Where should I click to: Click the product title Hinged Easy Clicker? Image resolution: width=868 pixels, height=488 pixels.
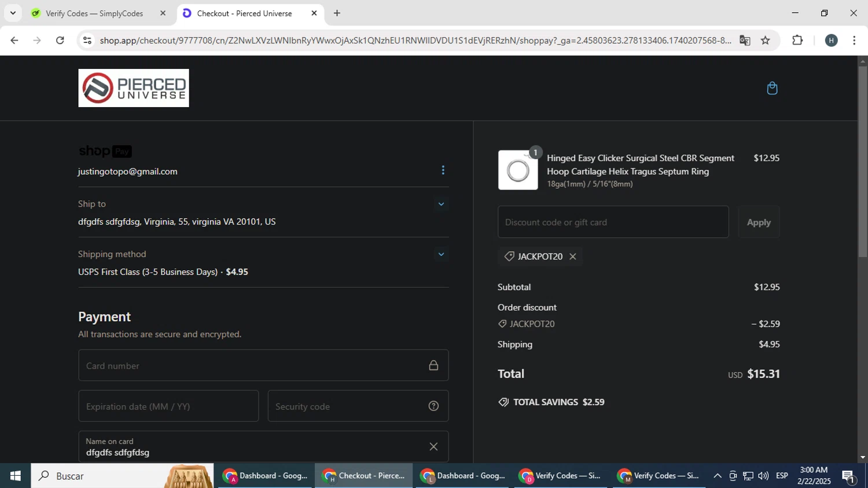coord(641,164)
